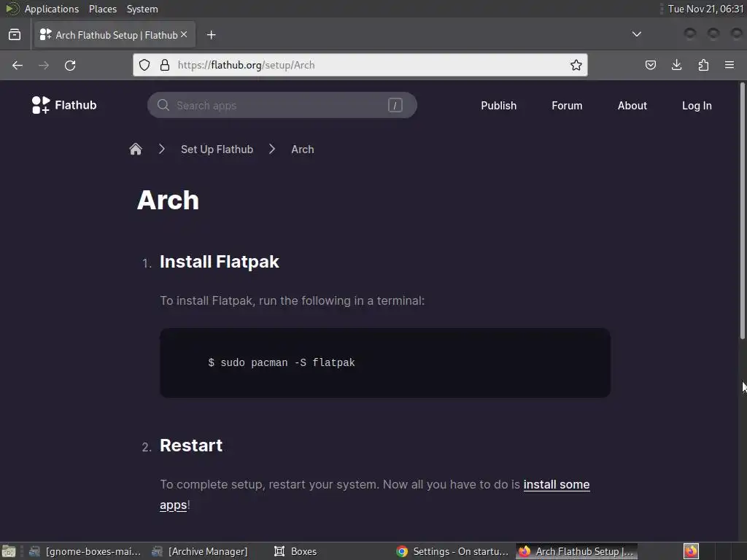Save page to Pocket
The width and height of the screenshot is (747, 560).
click(650, 65)
